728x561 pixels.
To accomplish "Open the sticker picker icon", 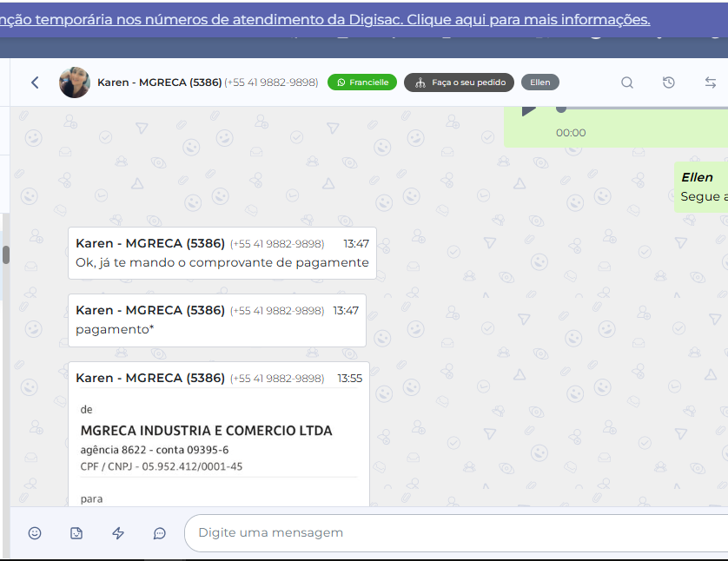I will click(x=76, y=533).
